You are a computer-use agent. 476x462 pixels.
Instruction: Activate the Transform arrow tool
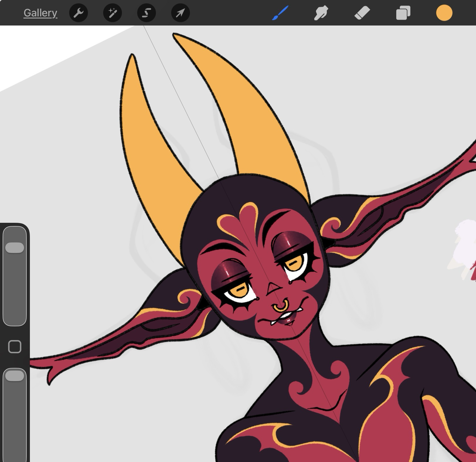click(181, 13)
